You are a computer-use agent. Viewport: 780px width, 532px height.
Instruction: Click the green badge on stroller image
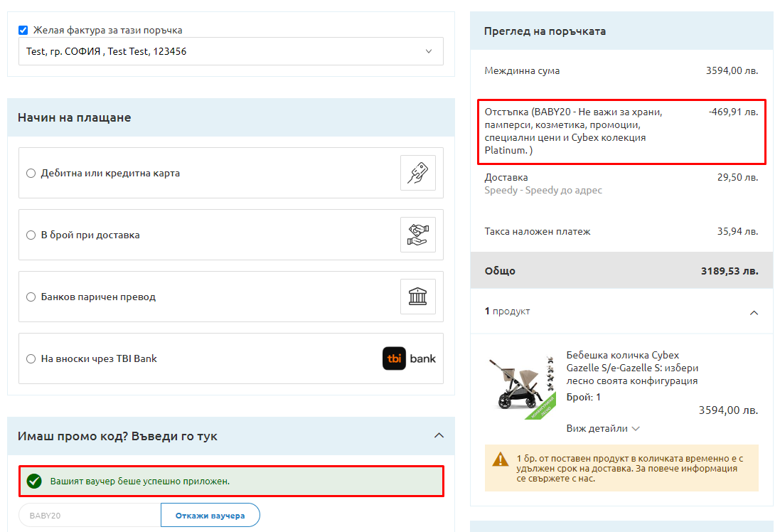540,405
